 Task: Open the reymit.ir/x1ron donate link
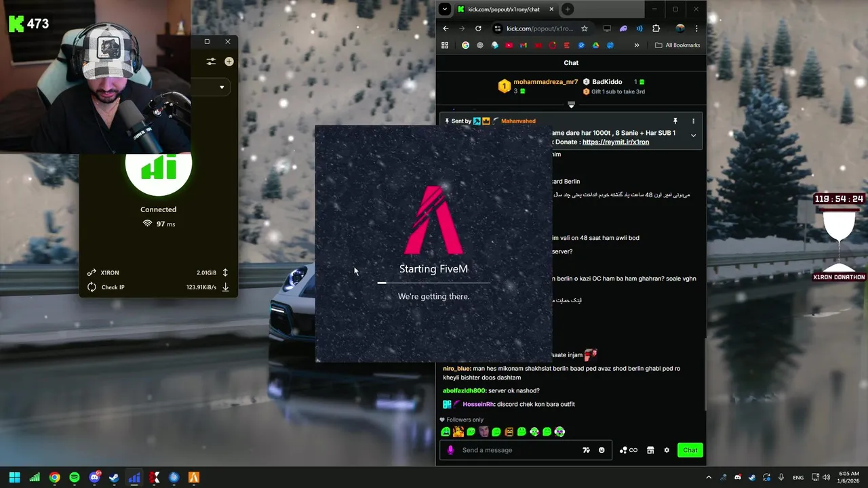coord(615,142)
